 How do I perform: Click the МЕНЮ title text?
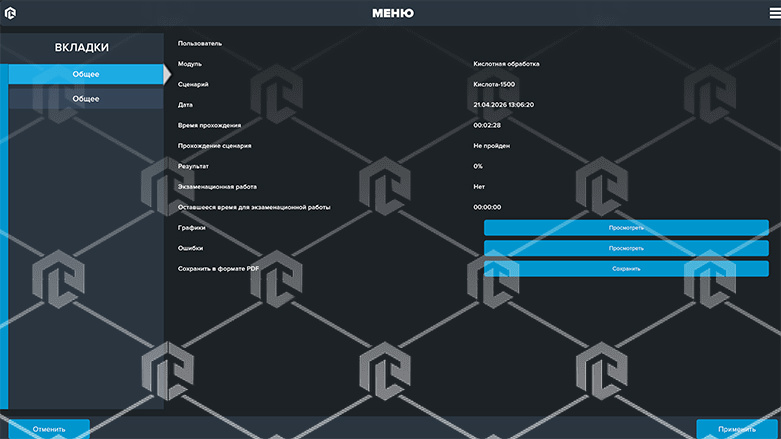click(x=392, y=14)
